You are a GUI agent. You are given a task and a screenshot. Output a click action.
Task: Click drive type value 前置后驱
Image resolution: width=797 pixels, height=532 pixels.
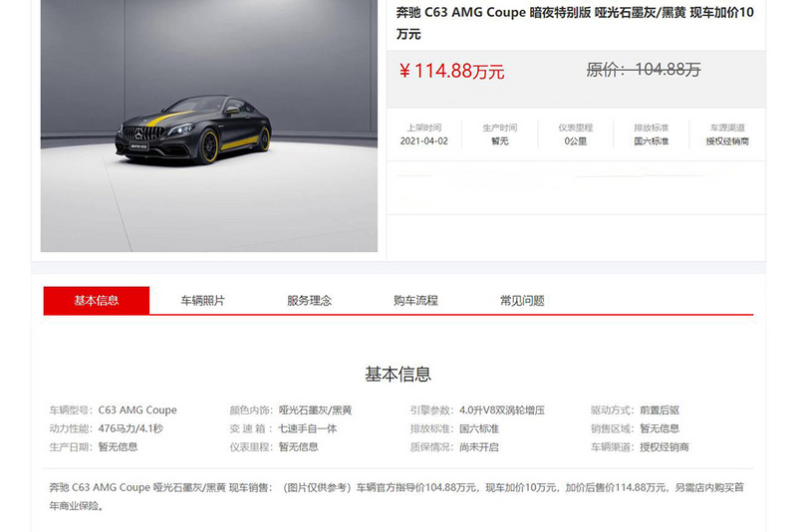[x=660, y=410]
